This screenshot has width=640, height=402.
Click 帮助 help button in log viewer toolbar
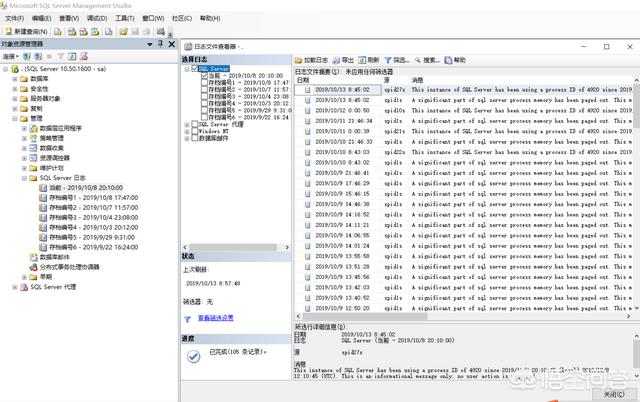coord(455,60)
